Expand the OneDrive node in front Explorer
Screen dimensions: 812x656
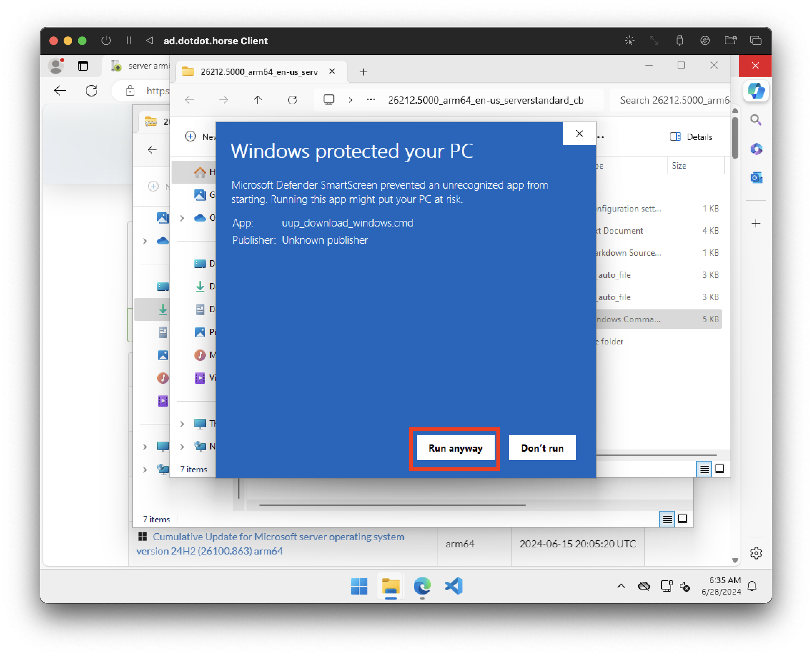[182, 218]
